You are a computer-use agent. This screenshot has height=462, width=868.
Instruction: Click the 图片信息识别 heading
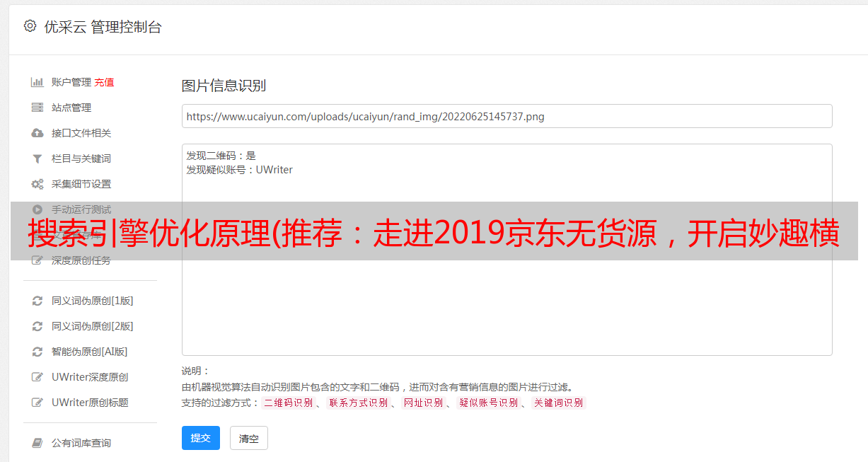pos(224,86)
